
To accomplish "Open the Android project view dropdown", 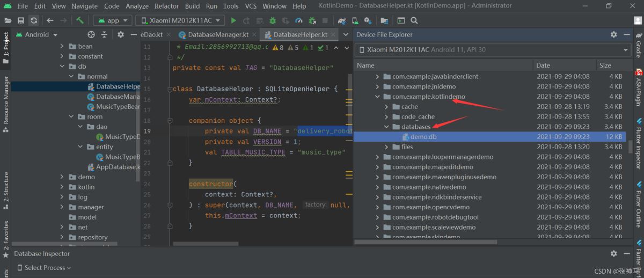I will [x=37, y=34].
